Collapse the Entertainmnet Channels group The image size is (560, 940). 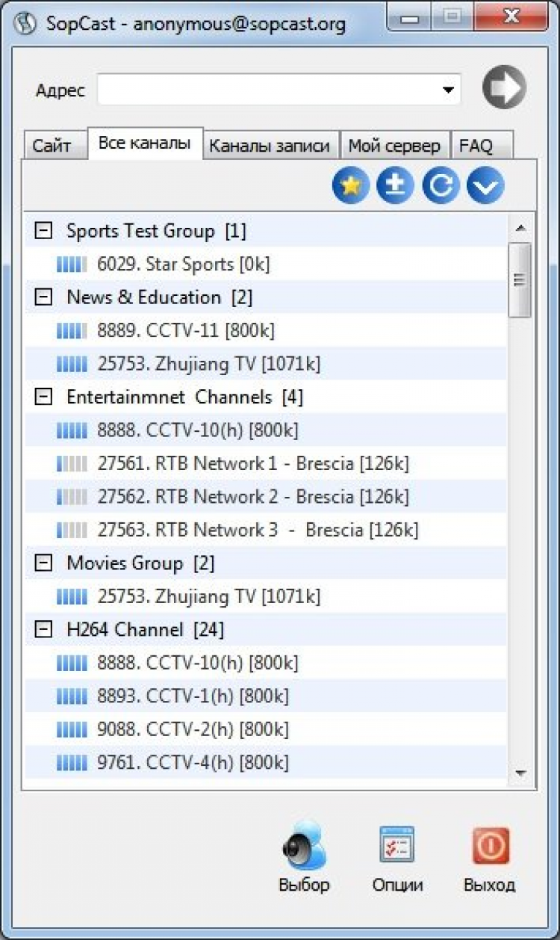tap(44, 397)
